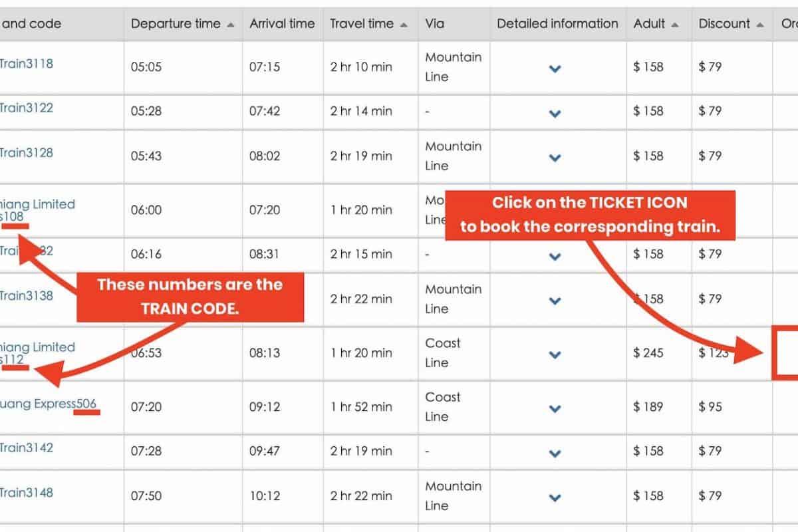Open the Train3118 link
Image resolution: width=798 pixels, height=532 pixels.
pos(26,64)
